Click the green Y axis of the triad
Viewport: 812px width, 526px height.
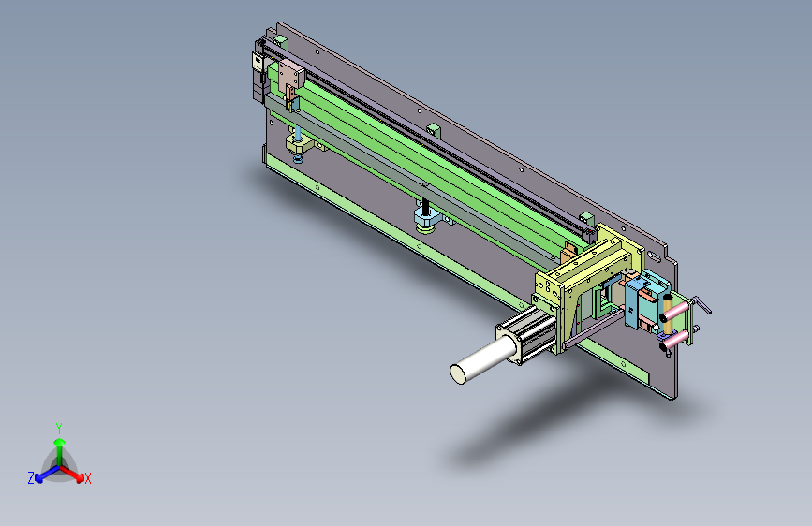[60, 451]
